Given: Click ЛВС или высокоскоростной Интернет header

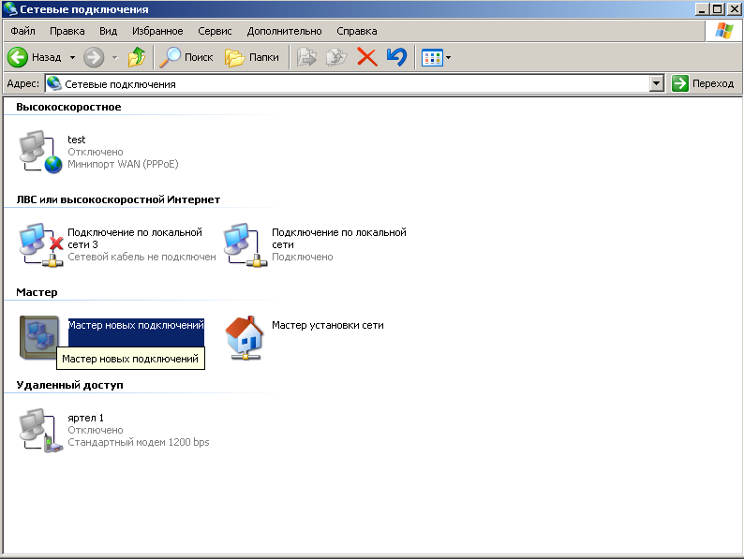Looking at the screenshot, I should tap(118, 199).
